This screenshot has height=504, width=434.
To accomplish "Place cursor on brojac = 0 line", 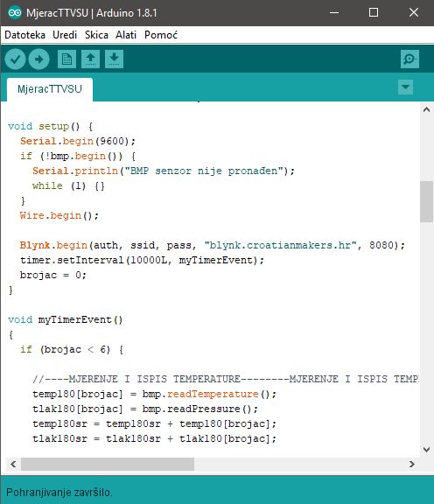I will click(53, 275).
